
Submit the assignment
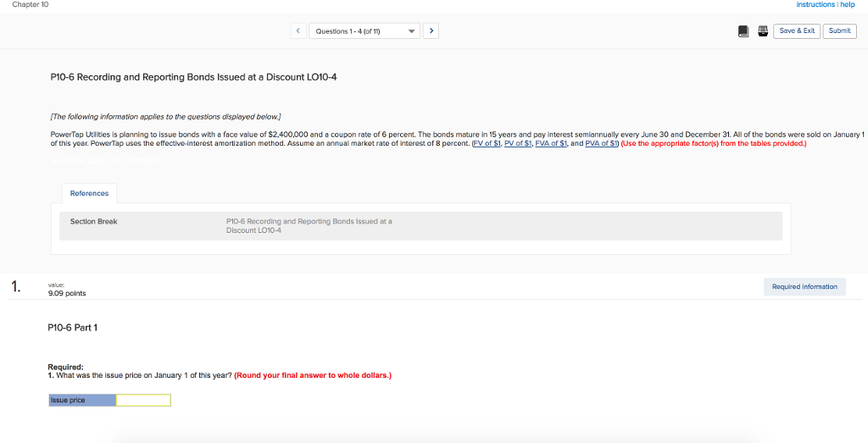tap(839, 31)
